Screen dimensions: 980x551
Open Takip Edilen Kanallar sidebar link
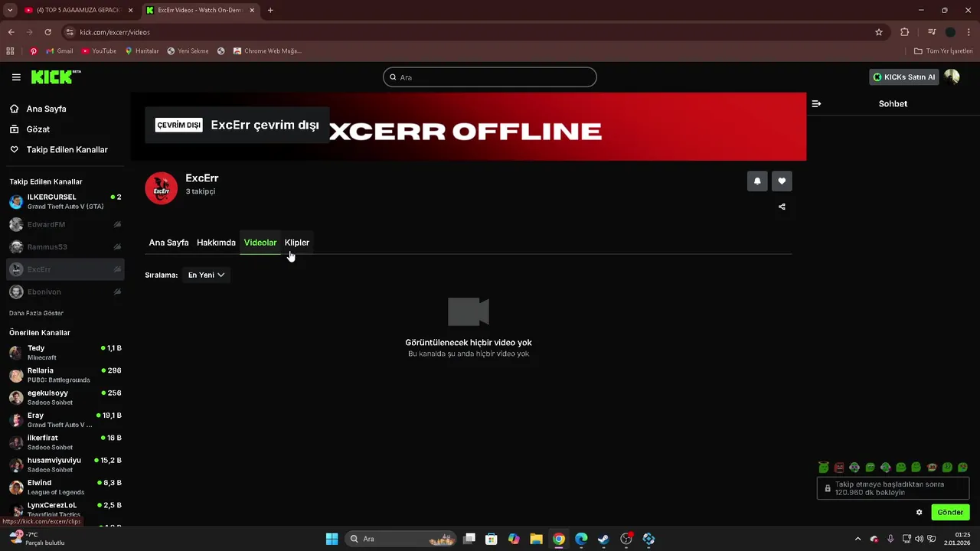[x=67, y=150]
